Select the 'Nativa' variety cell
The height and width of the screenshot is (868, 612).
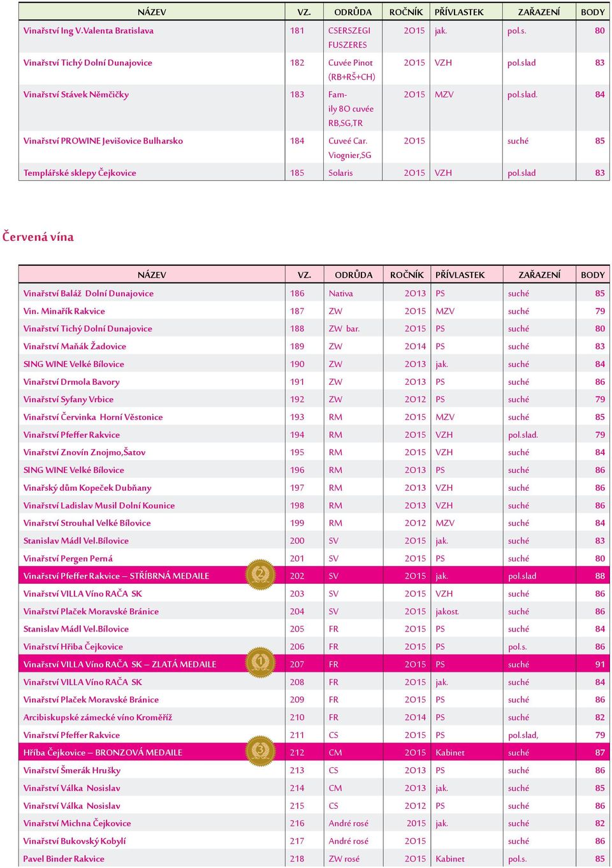(x=341, y=294)
